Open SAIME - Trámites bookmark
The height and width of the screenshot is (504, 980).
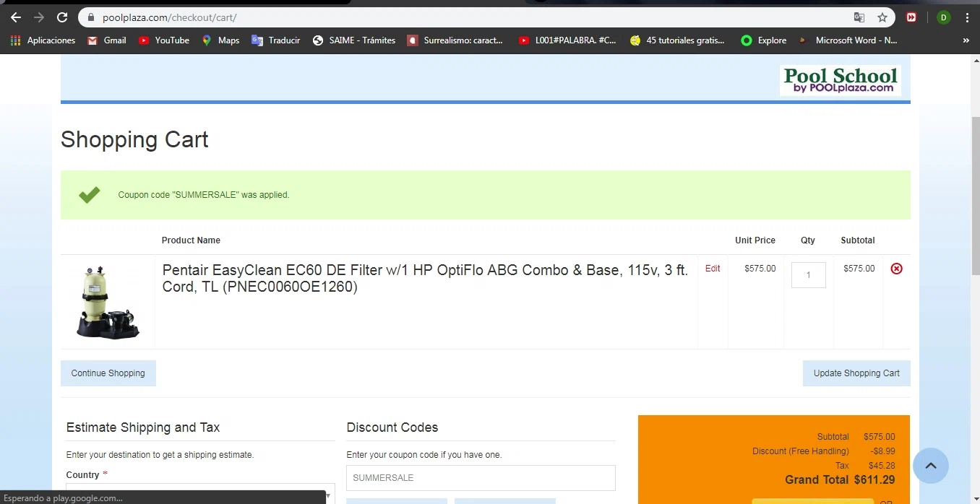point(354,40)
